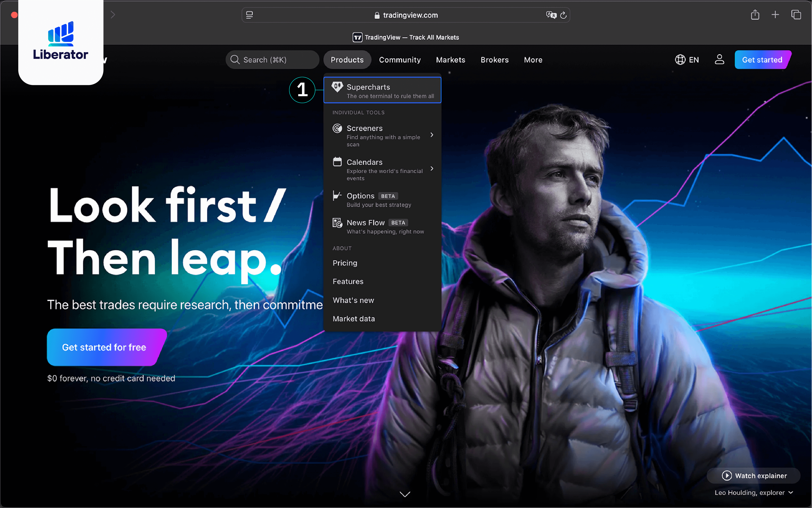The height and width of the screenshot is (508, 812).
Task: Click the scroll-down chevron at page bottom
Action: point(405,494)
